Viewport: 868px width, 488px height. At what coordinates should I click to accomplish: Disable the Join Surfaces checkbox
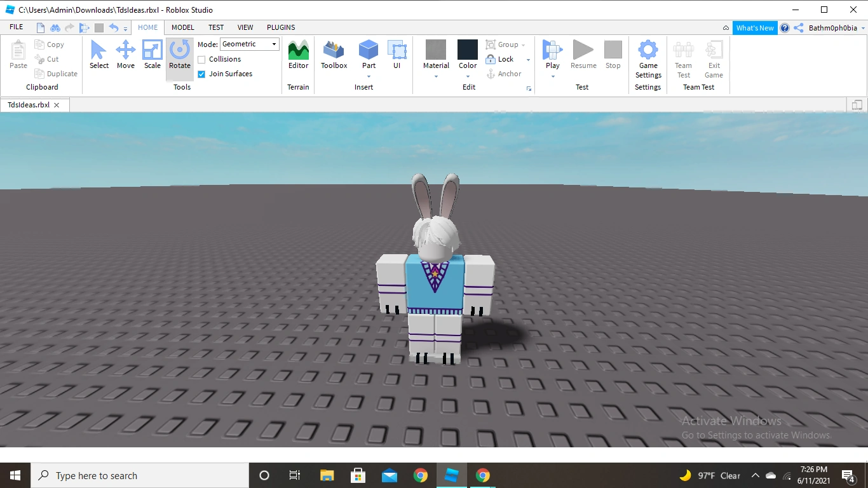(201, 74)
